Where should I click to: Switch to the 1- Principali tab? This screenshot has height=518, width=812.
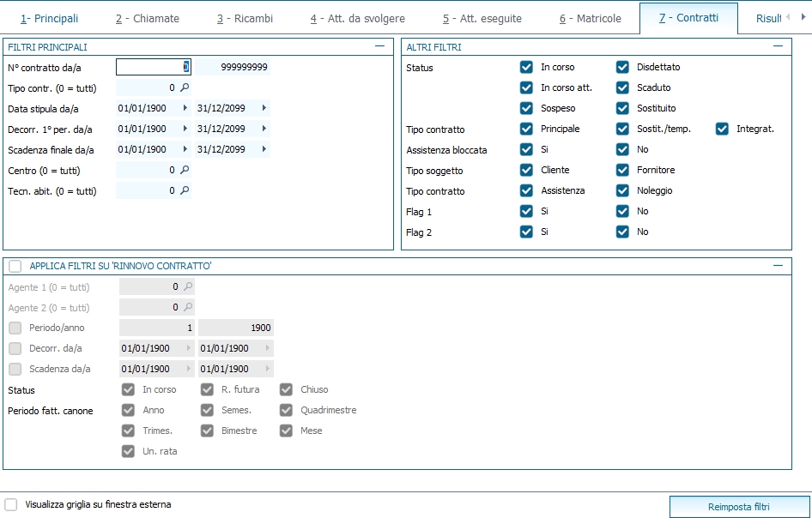pyautogui.click(x=50, y=19)
